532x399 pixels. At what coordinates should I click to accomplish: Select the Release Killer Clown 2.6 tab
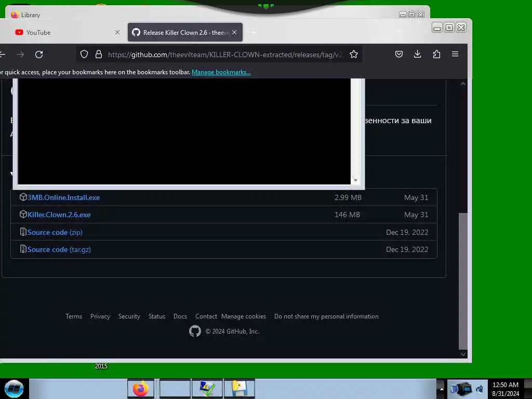185,32
